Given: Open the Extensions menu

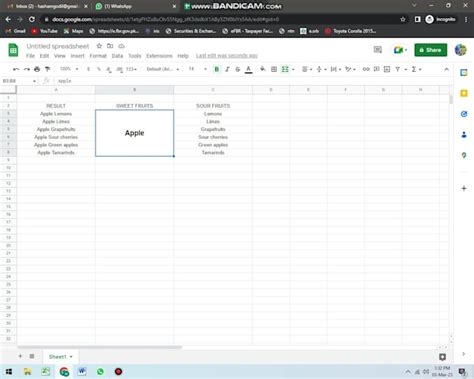Looking at the screenshot, I should click(x=159, y=56).
